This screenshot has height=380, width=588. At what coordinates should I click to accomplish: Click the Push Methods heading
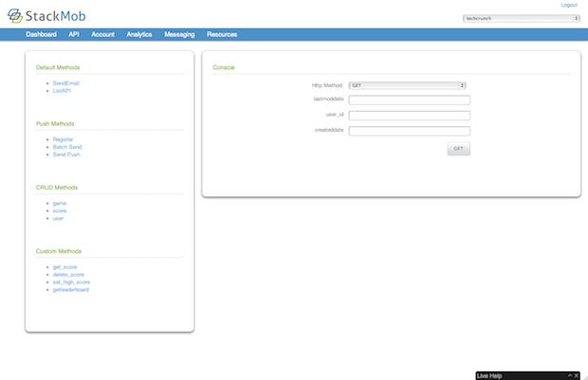pos(55,124)
